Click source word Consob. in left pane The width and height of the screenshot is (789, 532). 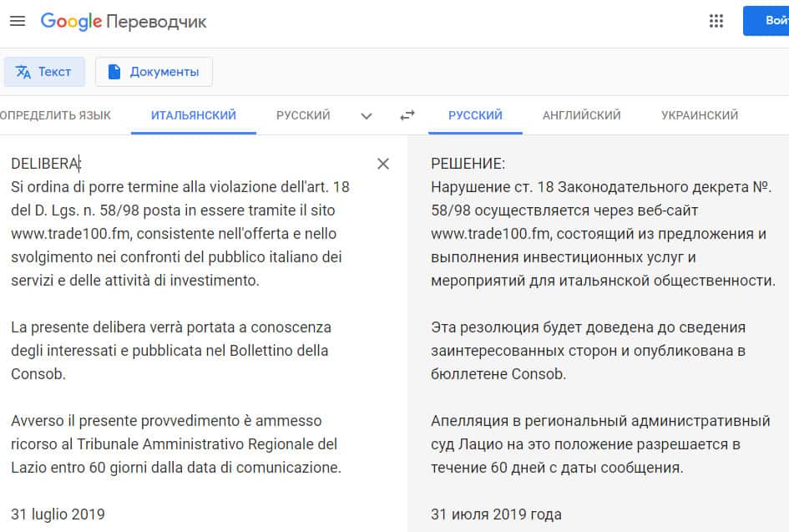pos(38,374)
